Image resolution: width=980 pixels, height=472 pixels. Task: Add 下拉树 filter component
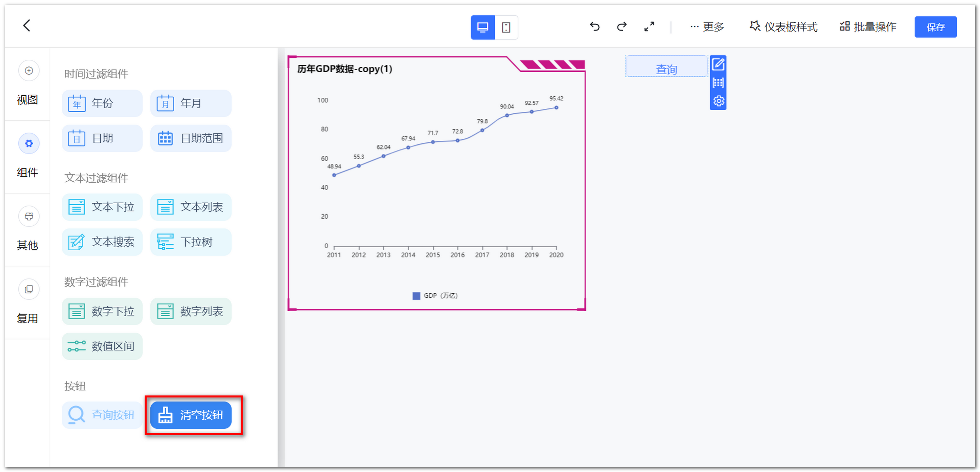coord(191,242)
